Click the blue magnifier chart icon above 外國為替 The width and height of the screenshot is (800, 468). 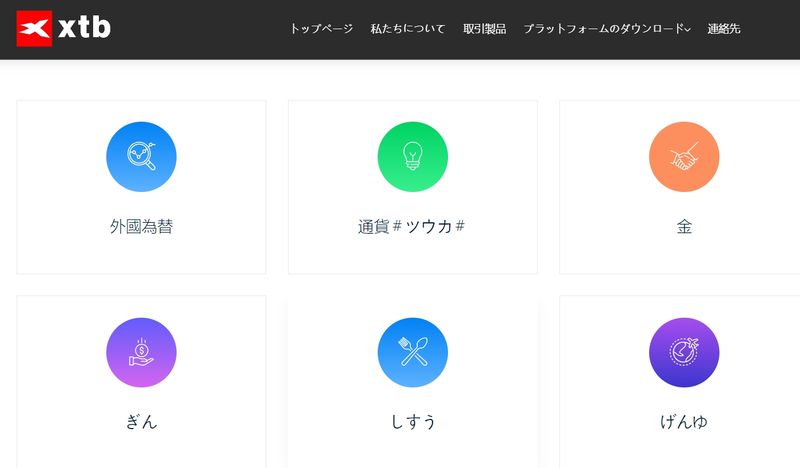tap(141, 157)
